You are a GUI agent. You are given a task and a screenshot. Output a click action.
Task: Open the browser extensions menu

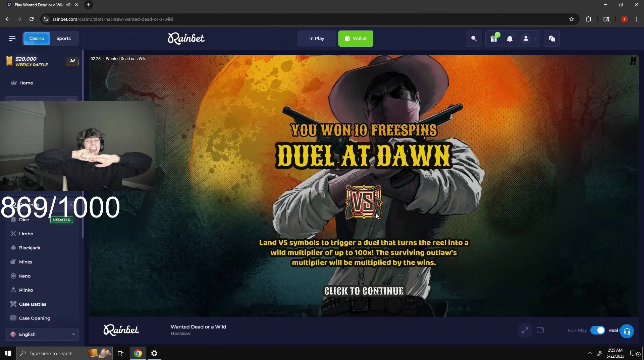tap(588, 19)
